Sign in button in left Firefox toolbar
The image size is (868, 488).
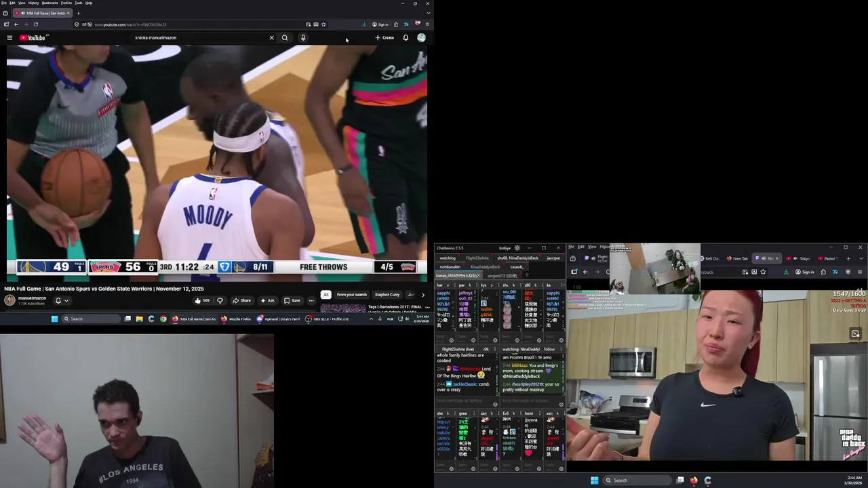380,24
